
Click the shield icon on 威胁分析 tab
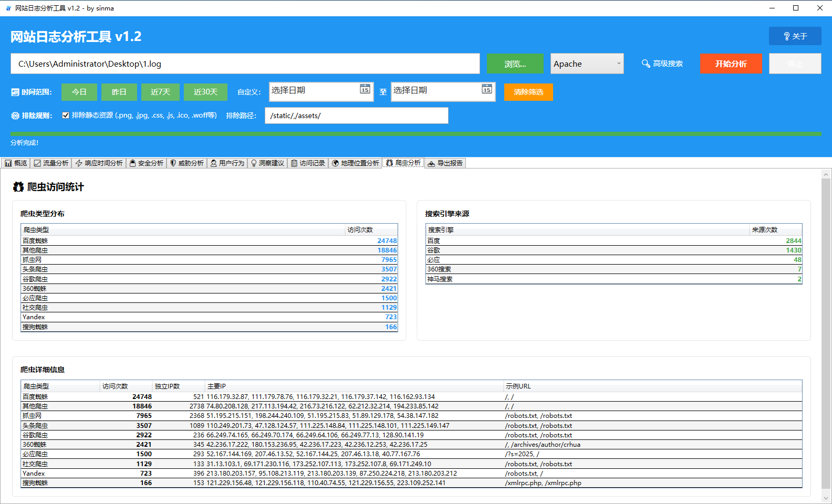click(x=173, y=163)
